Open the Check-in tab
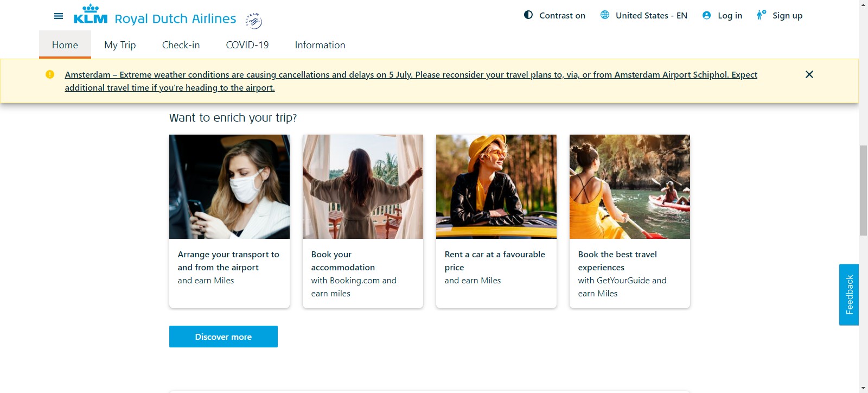The width and height of the screenshot is (868, 393). tap(181, 45)
